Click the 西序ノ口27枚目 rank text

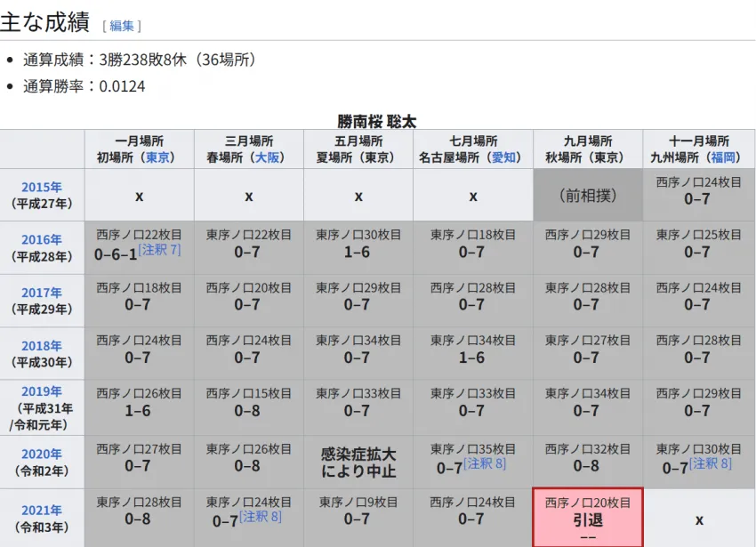139,449
